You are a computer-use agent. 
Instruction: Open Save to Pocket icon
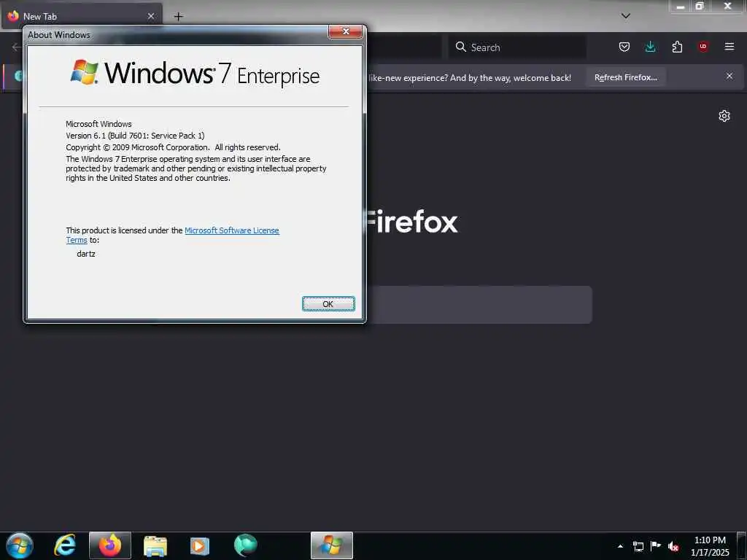(624, 47)
